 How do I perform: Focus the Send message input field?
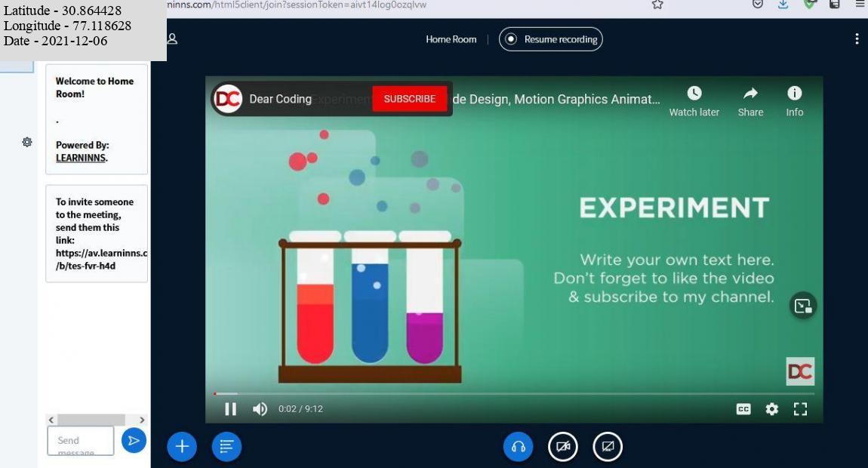click(81, 441)
